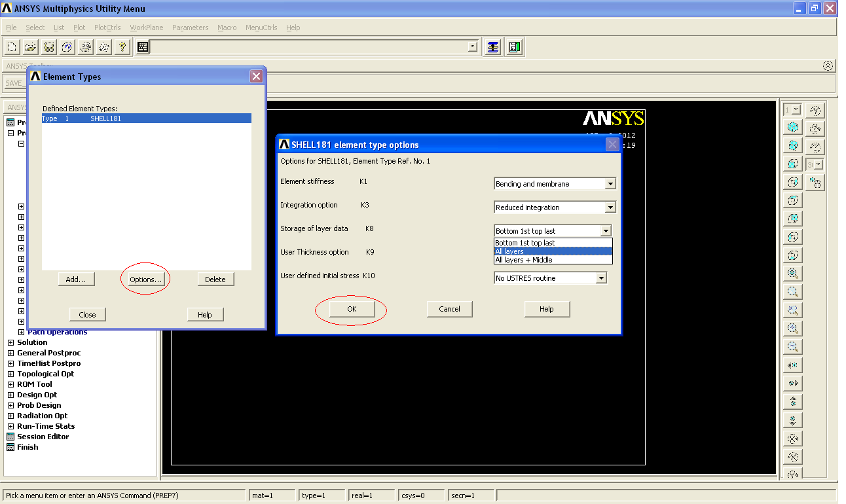846x504 pixels.
Task: Open the Select menu
Action: point(35,27)
